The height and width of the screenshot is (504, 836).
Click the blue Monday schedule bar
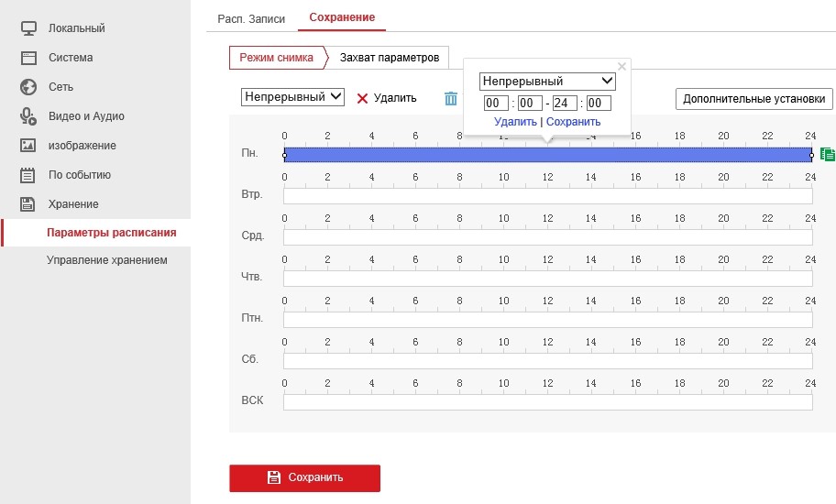(412, 155)
